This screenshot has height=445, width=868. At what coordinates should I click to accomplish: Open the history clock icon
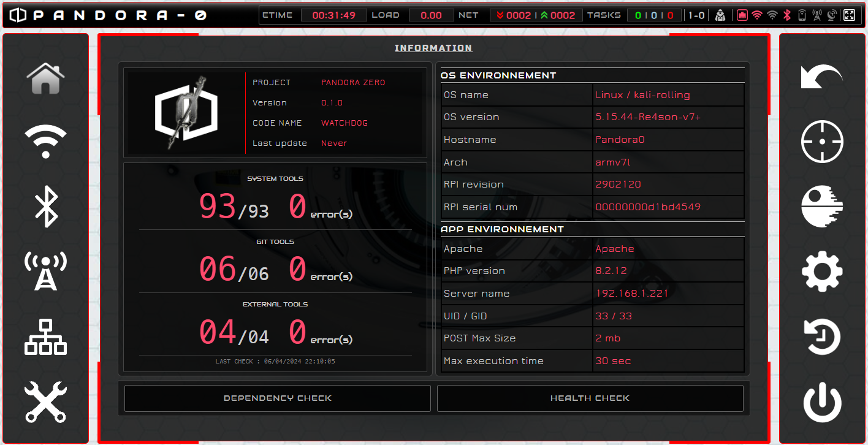click(x=821, y=337)
